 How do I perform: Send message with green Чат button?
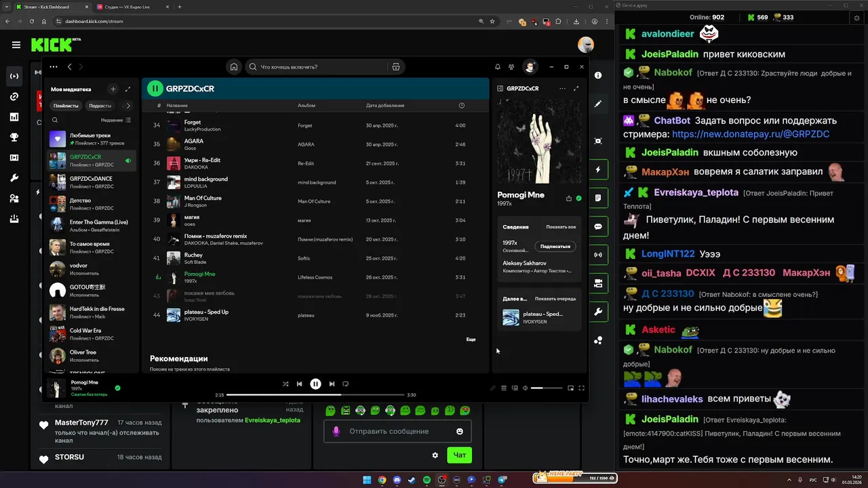(x=459, y=455)
